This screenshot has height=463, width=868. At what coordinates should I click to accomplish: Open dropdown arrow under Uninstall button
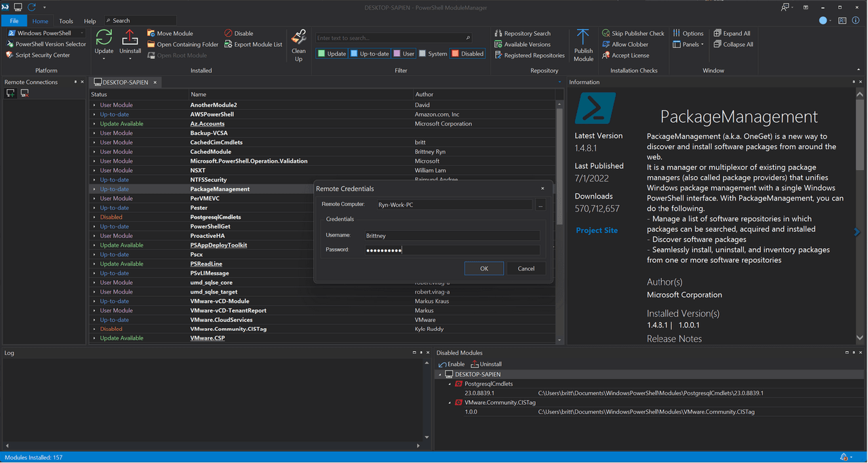(130, 58)
